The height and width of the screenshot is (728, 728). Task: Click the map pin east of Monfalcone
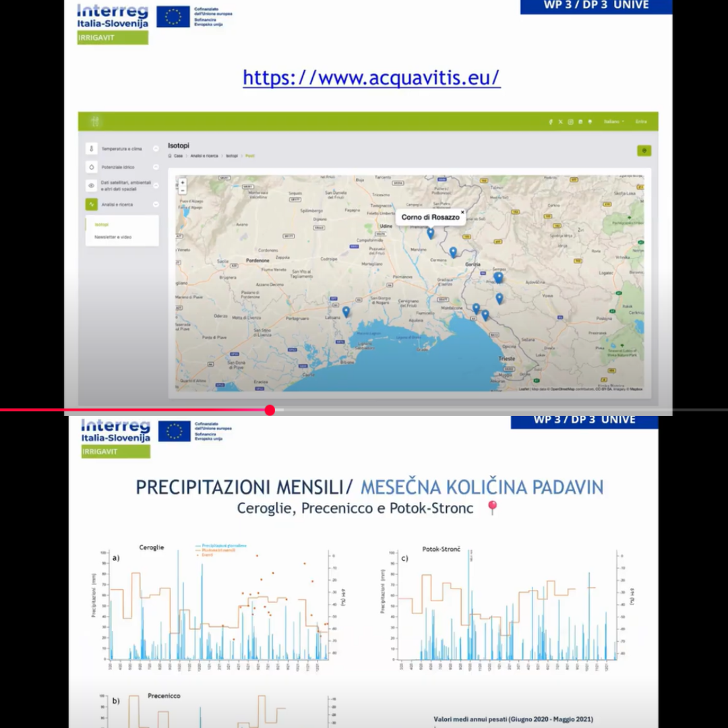pyautogui.click(x=476, y=309)
